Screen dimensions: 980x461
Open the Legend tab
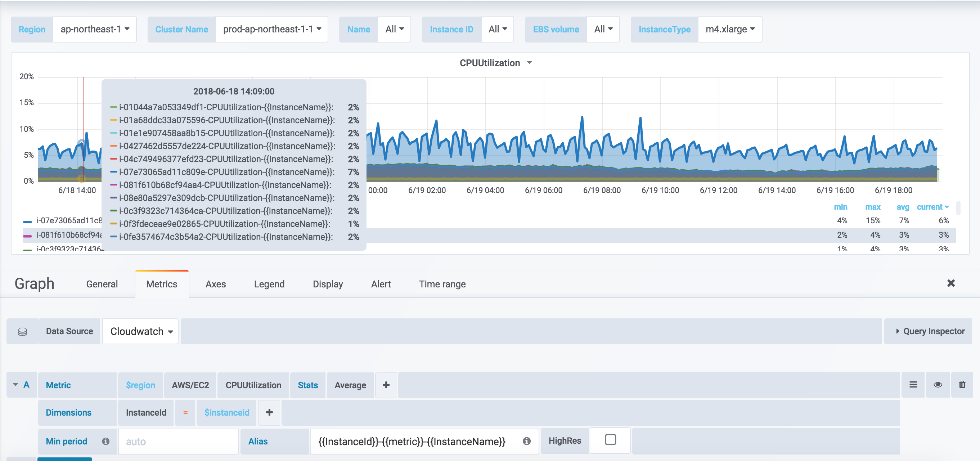pos(269,284)
